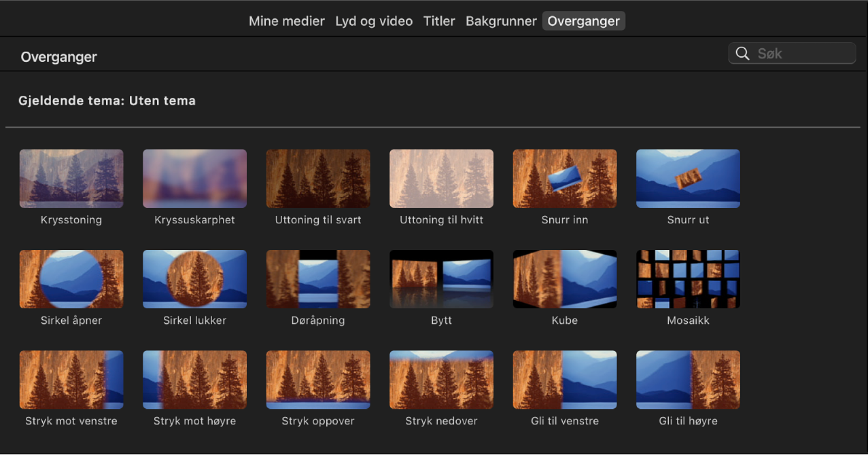Screen dimensions: 868x455
Task: Click the Krysstoning label text
Action: 71,220
